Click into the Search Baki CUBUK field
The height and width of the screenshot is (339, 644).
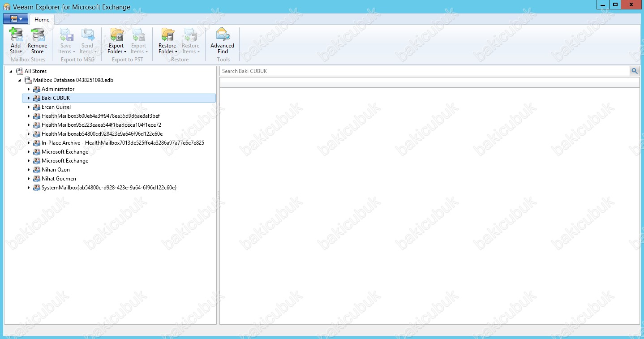pyautogui.click(x=425, y=71)
